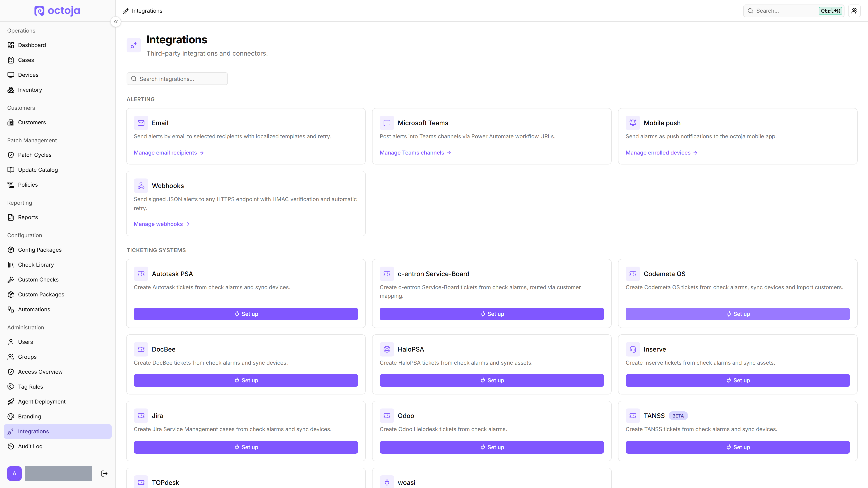This screenshot has height=488, width=868.
Task: Set up the Codemeta OS integration
Action: click(x=738, y=314)
